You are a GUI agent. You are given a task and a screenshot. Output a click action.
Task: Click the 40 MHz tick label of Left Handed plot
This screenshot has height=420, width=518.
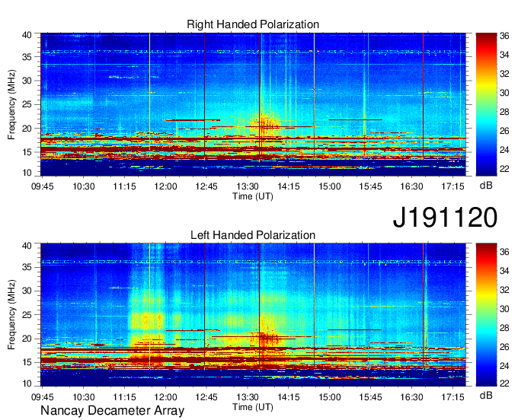tap(27, 246)
